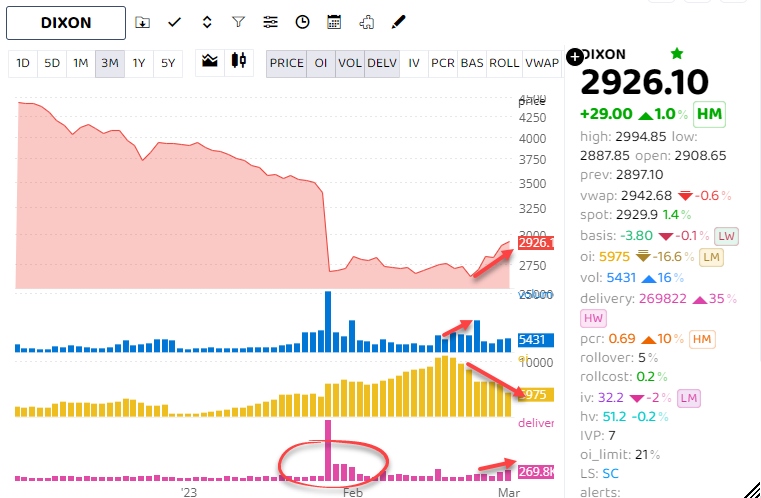Click the download/save folder icon
The height and width of the screenshot is (498, 761).
pos(142,22)
